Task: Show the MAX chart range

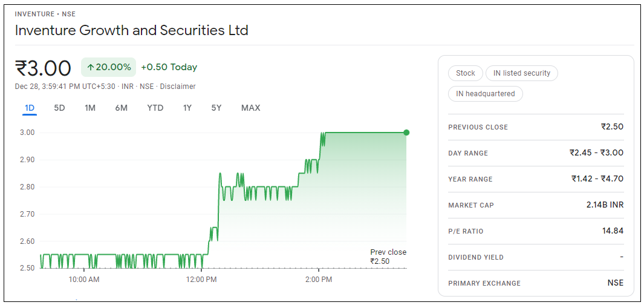Action: tap(250, 108)
